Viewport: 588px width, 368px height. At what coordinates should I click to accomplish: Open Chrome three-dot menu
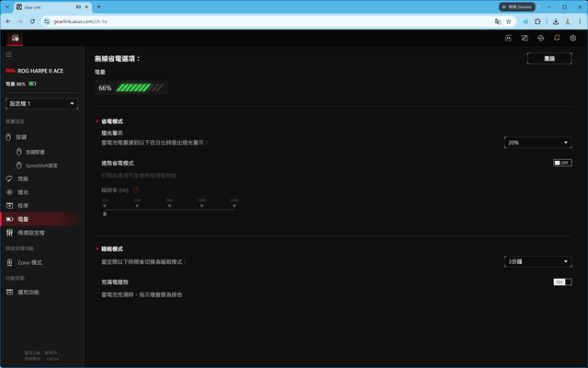coord(580,21)
